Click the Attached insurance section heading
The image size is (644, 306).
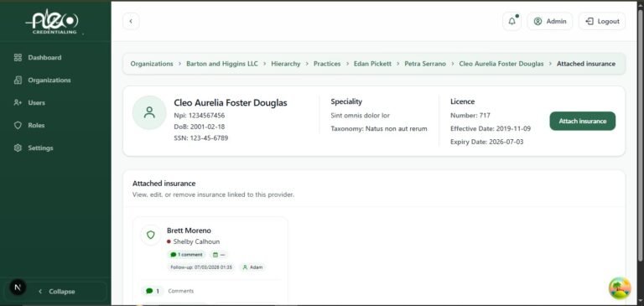164,184
